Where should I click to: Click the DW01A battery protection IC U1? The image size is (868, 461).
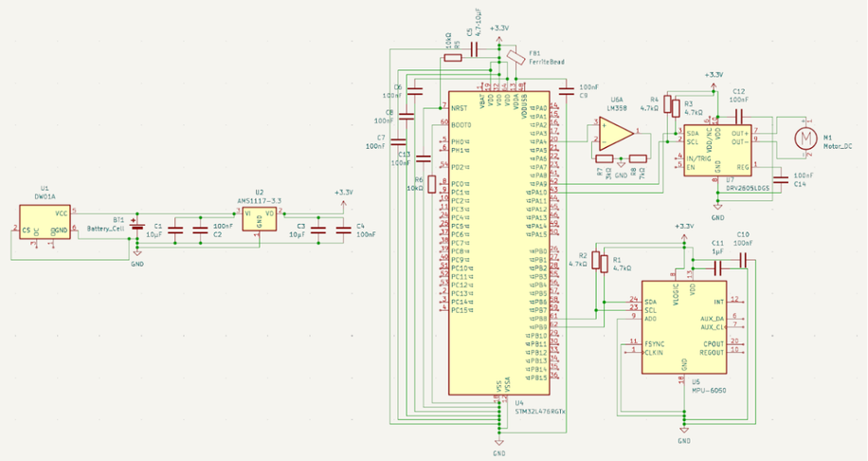45,222
